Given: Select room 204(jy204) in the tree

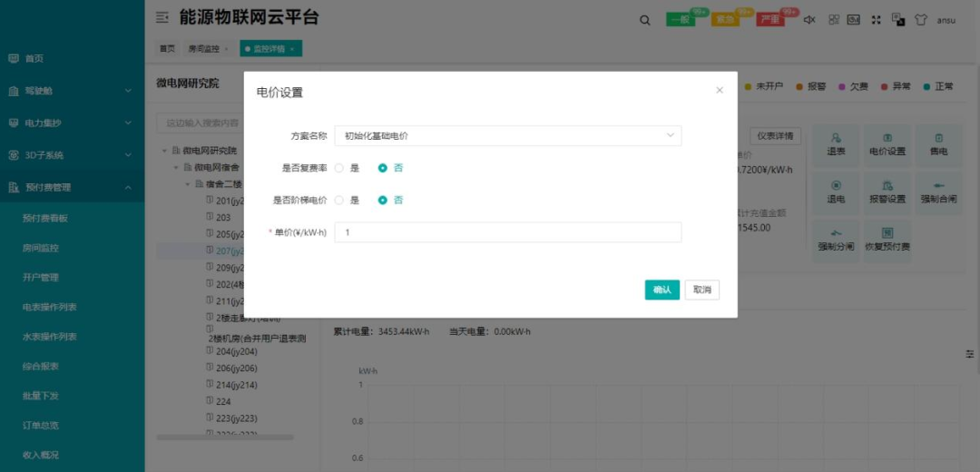Looking at the screenshot, I should click(236, 351).
